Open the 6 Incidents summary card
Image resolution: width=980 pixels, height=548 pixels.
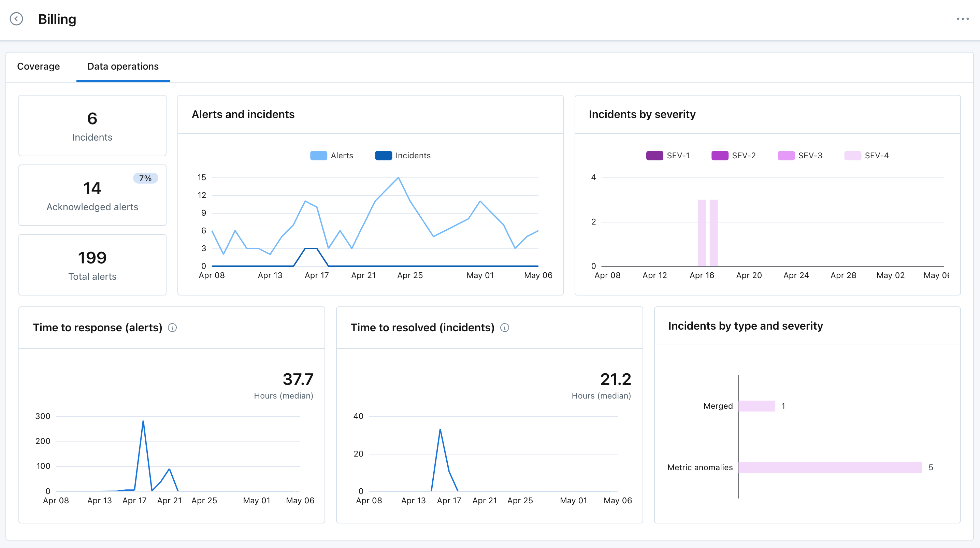(92, 126)
